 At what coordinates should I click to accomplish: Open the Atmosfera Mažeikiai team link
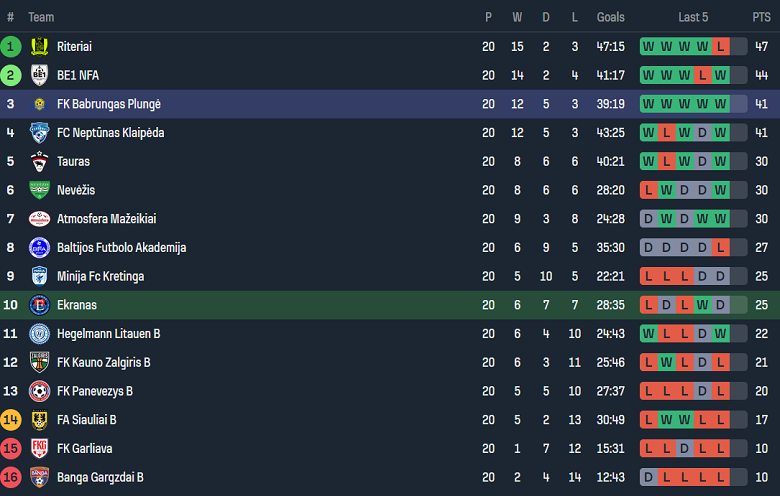106,219
